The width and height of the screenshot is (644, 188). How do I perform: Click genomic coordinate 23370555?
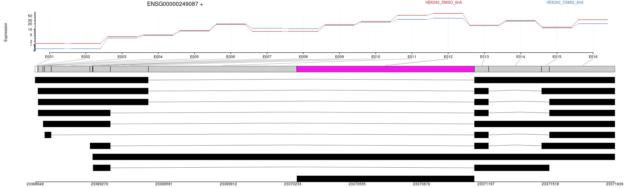pos(357,184)
